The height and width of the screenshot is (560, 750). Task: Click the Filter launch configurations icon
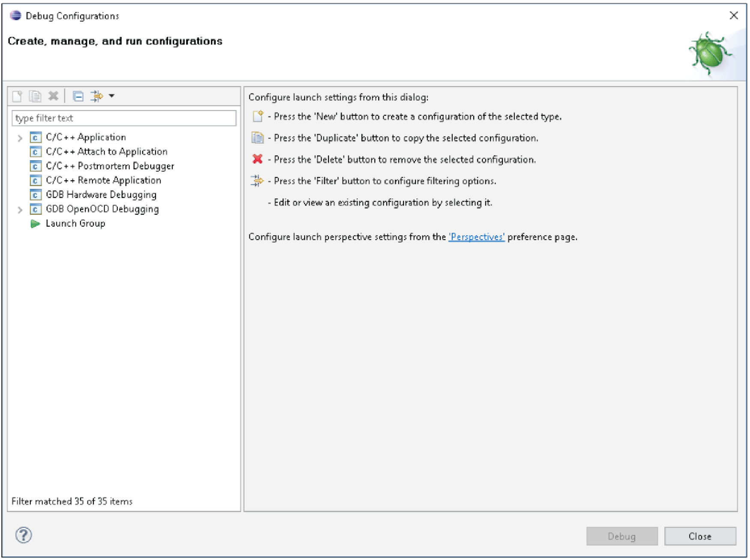[x=97, y=96]
